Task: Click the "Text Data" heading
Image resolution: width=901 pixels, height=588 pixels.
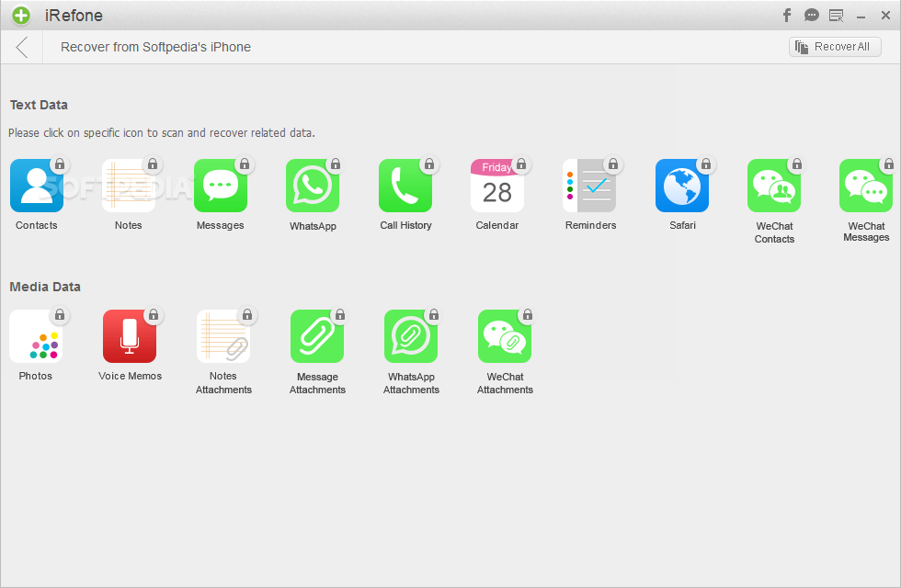Action: pos(39,105)
